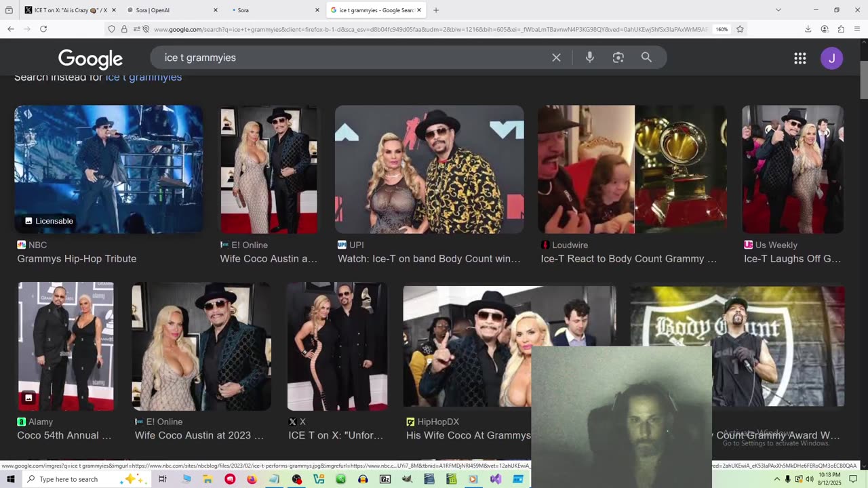Image resolution: width=868 pixels, height=488 pixels.
Task: Open 7-Zip from the taskbar
Action: click(x=385, y=479)
